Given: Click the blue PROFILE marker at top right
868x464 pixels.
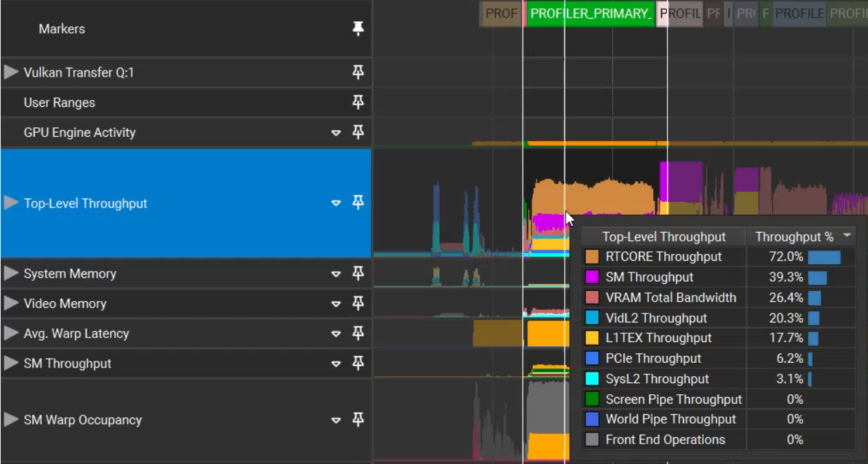Looking at the screenshot, I should [798, 13].
